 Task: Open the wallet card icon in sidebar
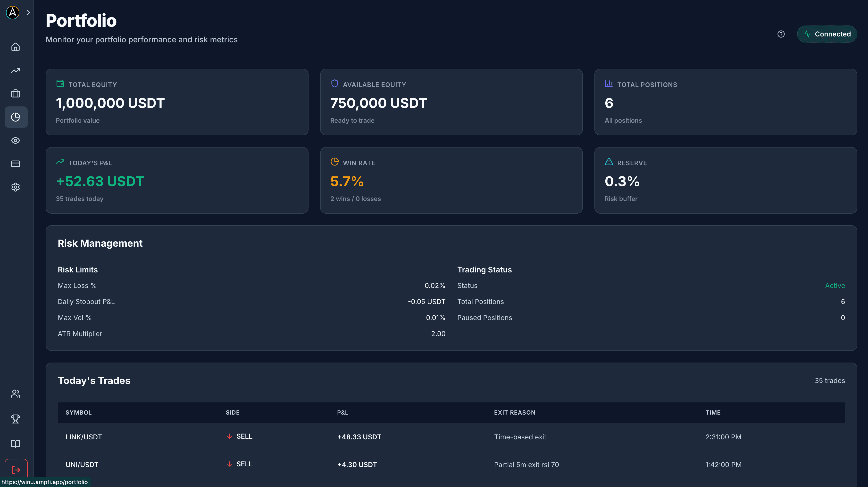[16, 164]
